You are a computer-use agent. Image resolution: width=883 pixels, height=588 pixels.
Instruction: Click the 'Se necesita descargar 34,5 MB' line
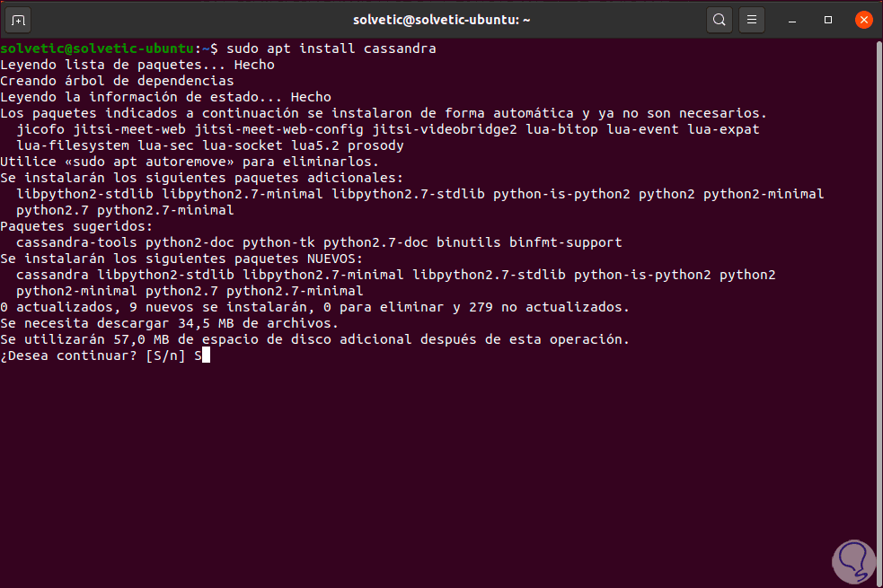click(169, 323)
